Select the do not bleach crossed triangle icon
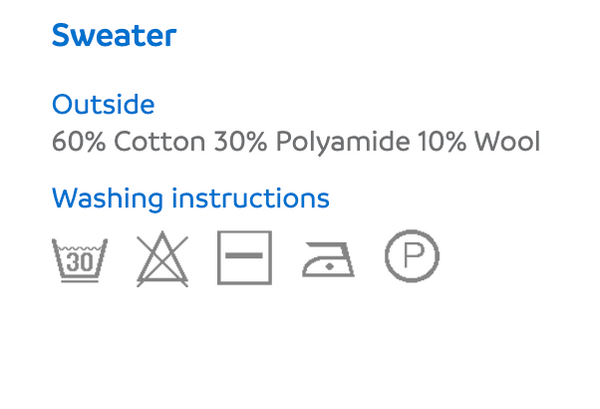Screen dimensions: 600x409 click(162, 259)
